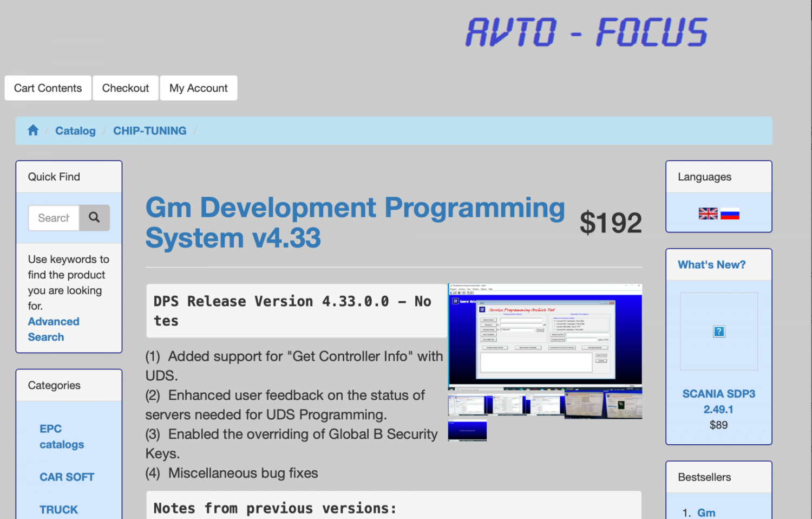The width and height of the screenshot is (812, 519).
Task: Click the '(4) Miscellaneous bug fixes' line
Action: pyautogui.click(x=232, y=473)
